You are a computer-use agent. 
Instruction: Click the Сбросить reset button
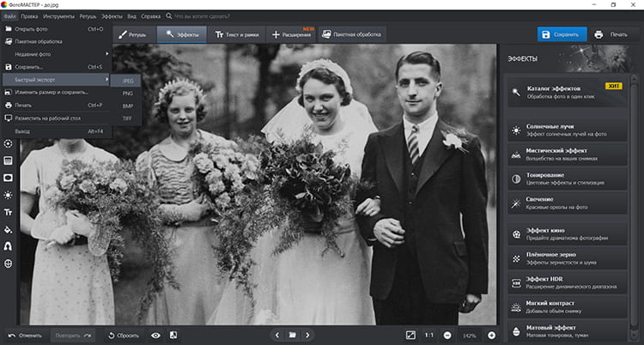(x=122, y=335)
